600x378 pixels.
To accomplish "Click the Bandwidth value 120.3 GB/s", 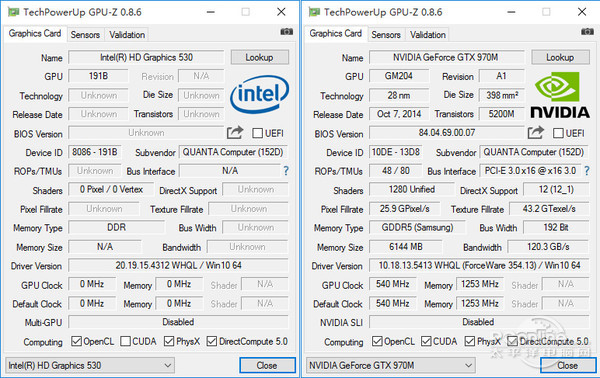I will click(548, 247).
